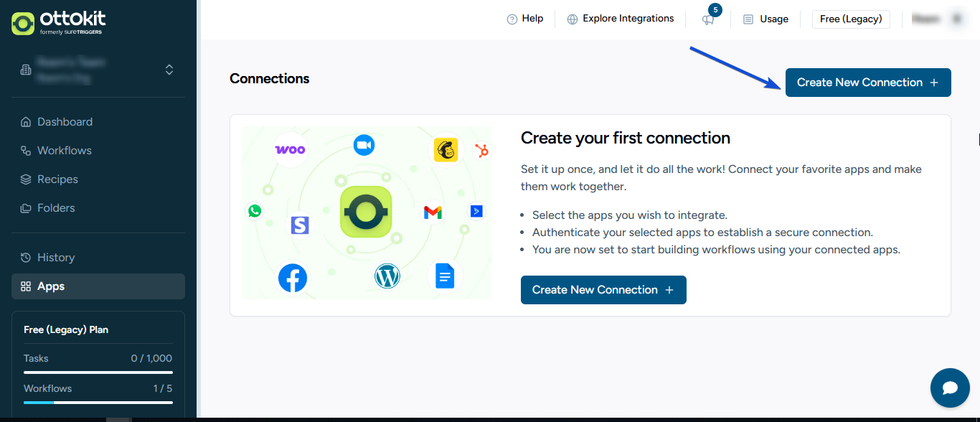Click the purple S app icon
Viewport: 980px width, 422px height.
pos(300,225)
